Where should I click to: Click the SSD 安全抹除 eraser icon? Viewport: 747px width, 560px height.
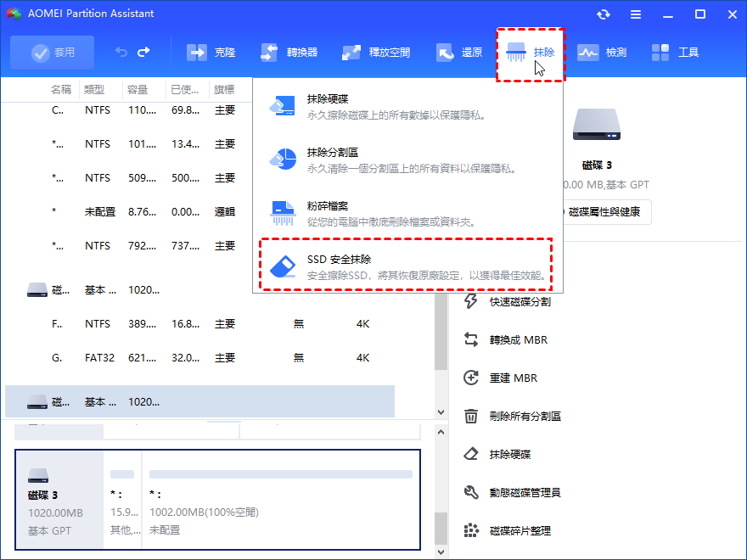click(x=283, y=266)
